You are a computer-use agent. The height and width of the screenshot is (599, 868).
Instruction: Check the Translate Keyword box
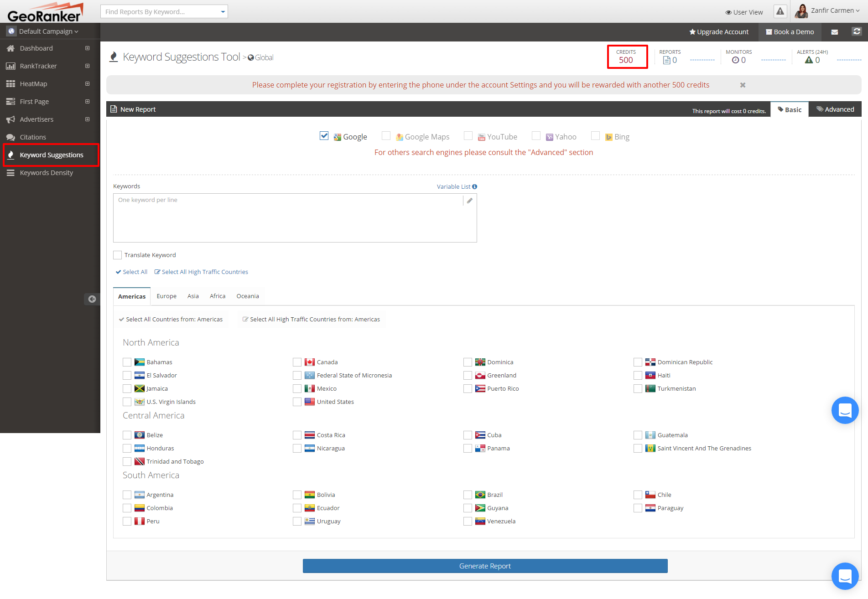point(117,255)
